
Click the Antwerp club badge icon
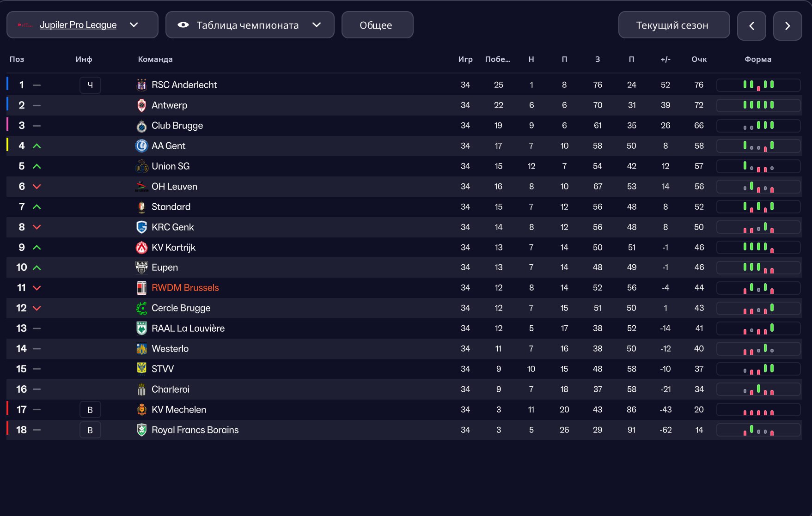(141, 105)
